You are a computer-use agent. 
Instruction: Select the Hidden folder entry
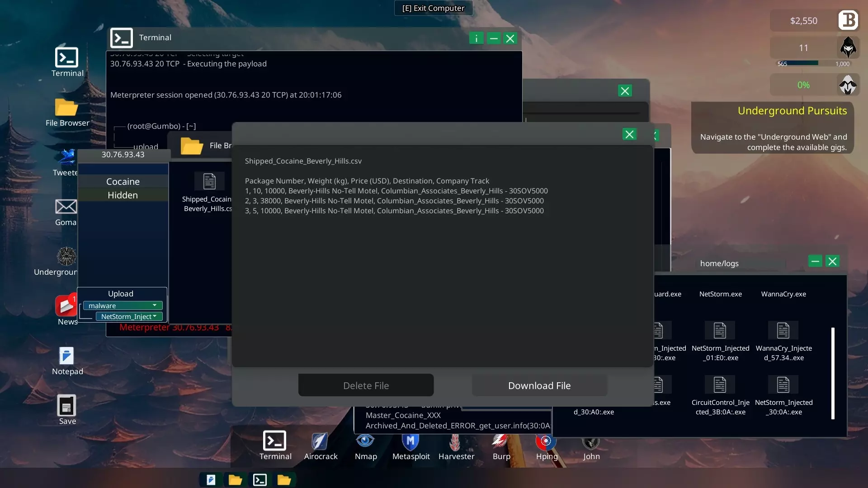[x=123, y=195]
